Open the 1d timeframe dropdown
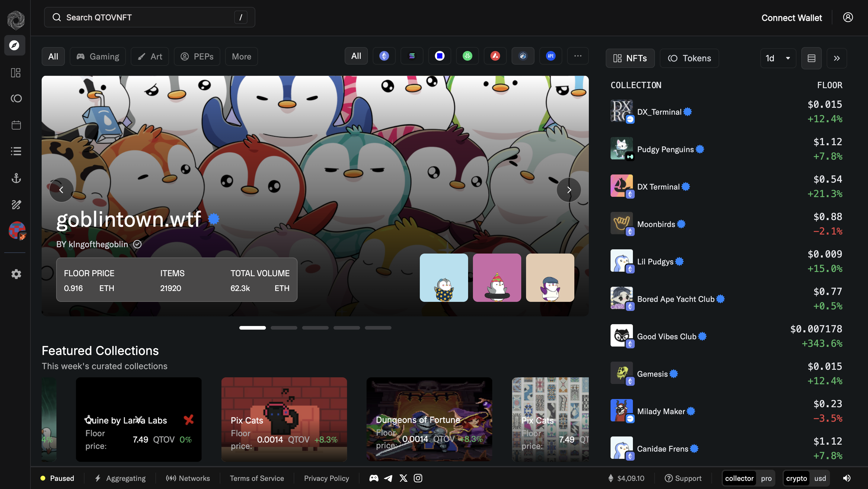 pyautogui.click(x=777, y=58)
